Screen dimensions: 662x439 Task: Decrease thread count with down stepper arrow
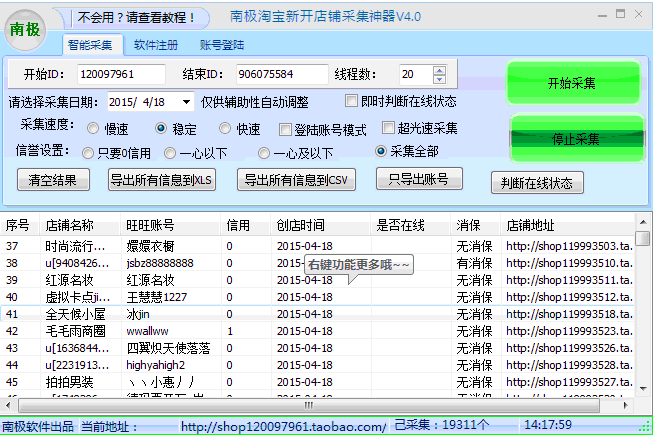[440, 80]
